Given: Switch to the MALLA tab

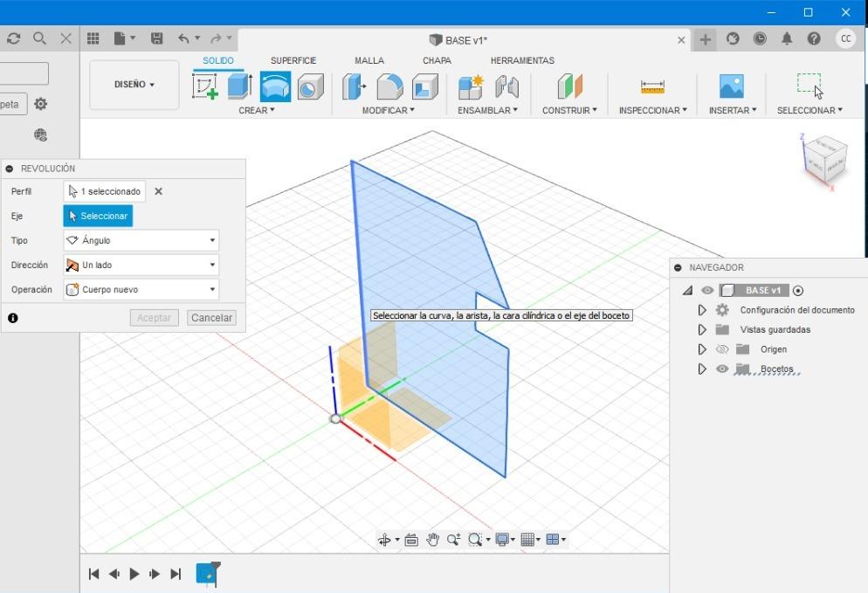Looking at the screenshot, I should (369, 60).
